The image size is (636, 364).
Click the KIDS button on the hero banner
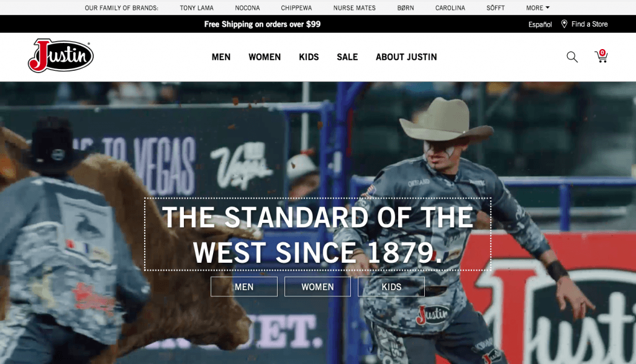tap(391, 287)
